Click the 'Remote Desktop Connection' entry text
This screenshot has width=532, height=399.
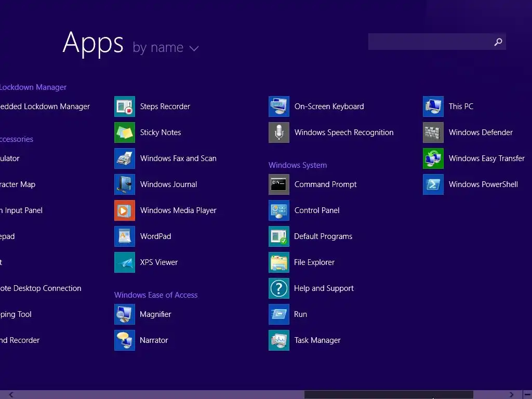pos(41,288)
